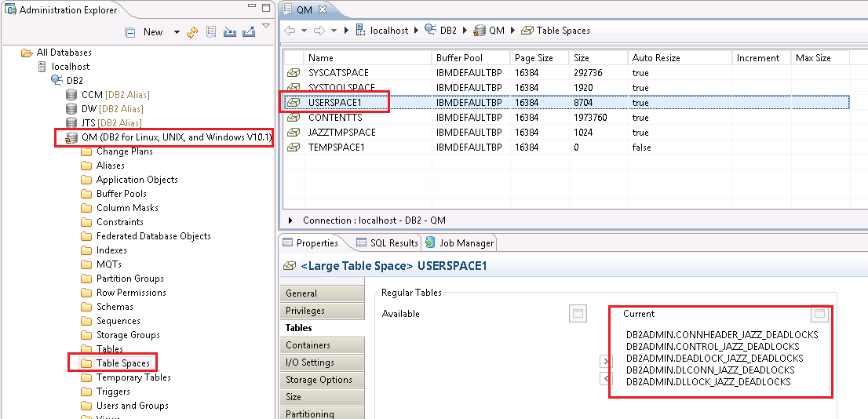Open the Indexes folder
The width and height of the screenshot is (868, 419).
pyautogui.click(x=104, y=250)
